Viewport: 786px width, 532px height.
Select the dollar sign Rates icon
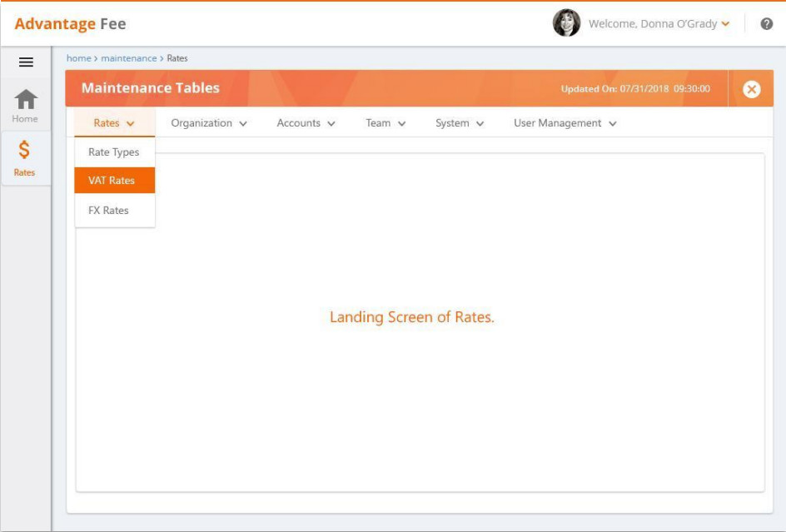24,151
